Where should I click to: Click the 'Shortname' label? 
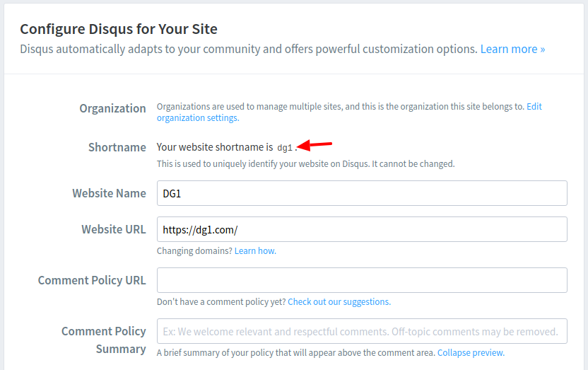pyautogui.click(x=117, y=147)
